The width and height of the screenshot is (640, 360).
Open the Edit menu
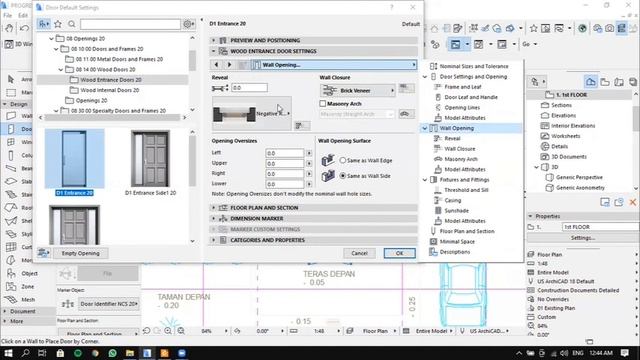[23, 16]
